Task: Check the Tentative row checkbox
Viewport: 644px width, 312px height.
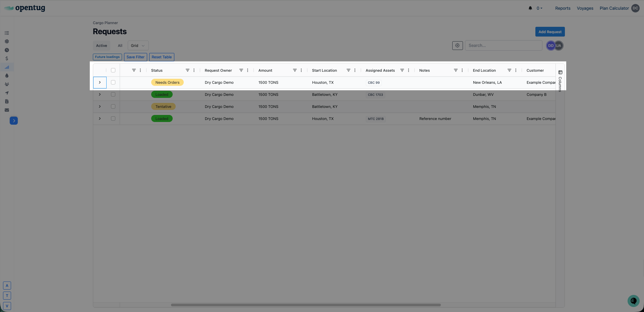Action: [x=113, y=107]
